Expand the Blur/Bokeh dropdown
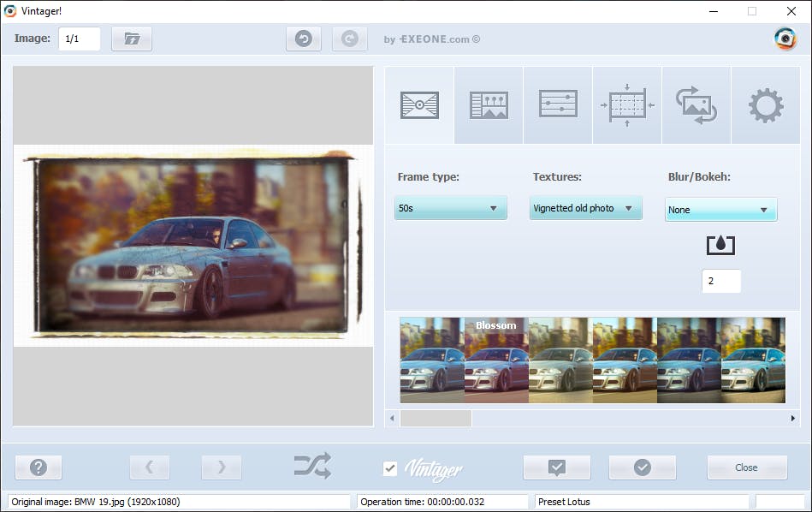Image resolution: width=812 pixels, height=512 pixels. [x=720, y=210]
